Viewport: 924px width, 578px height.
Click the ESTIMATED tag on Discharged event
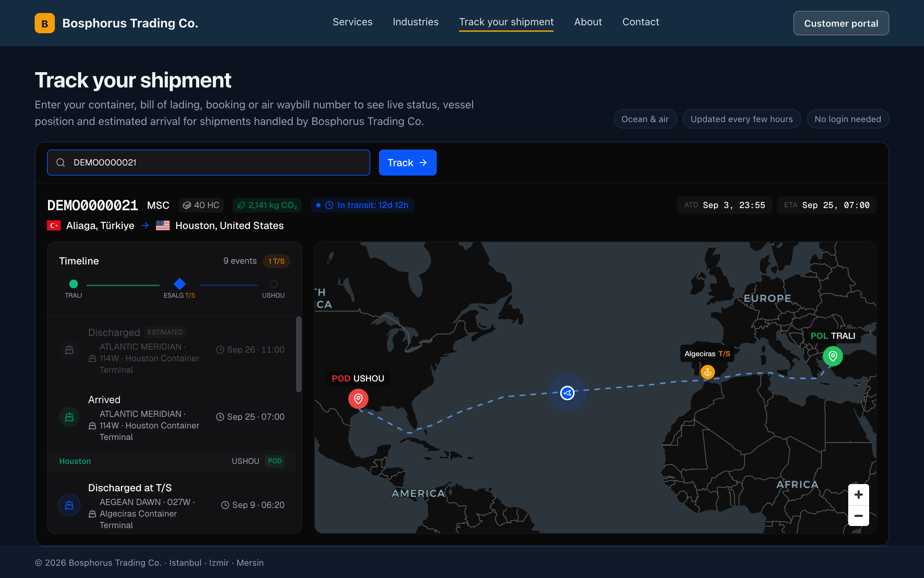(165, 332)
